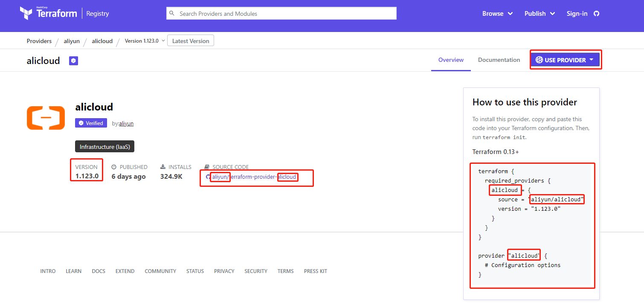Switch to the Overview tab
The width and height of the screenshot is (644, 308).
click(x=451, y=60)
